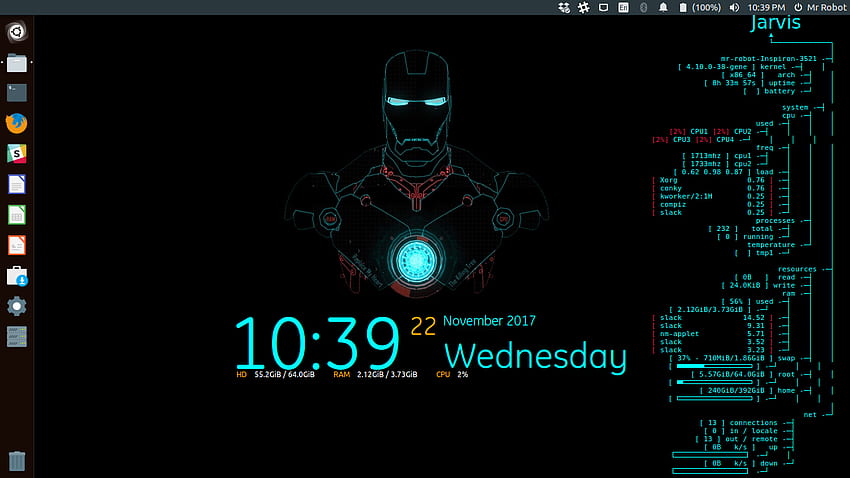This screenshot has height=478, width=850.
Task: Click the compiz process row
Action: click(712, 204)
